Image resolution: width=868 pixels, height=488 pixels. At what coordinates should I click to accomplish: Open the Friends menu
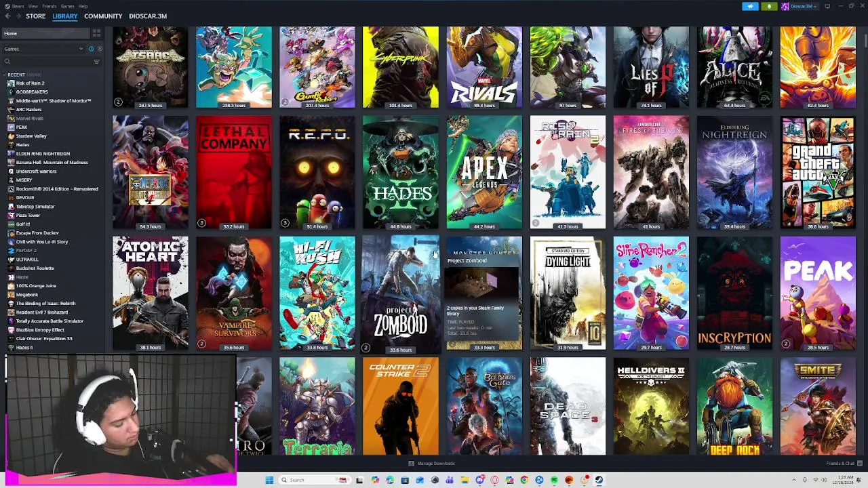coord(50,6)
